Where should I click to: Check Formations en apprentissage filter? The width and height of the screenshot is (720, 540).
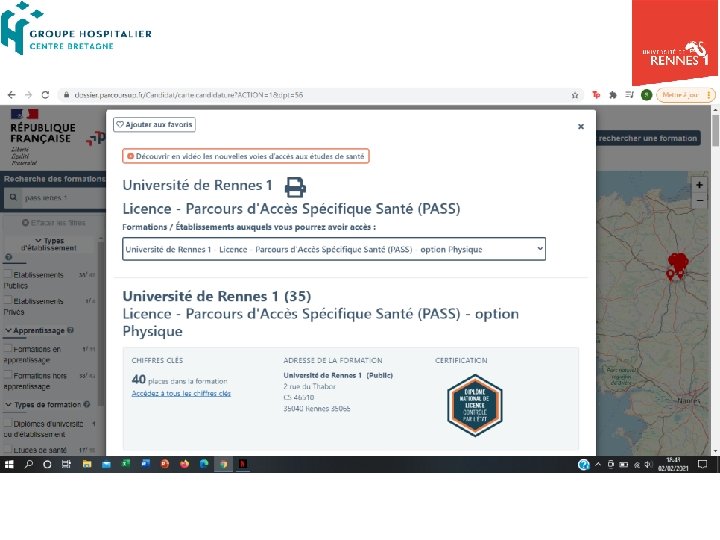point(8,349)
